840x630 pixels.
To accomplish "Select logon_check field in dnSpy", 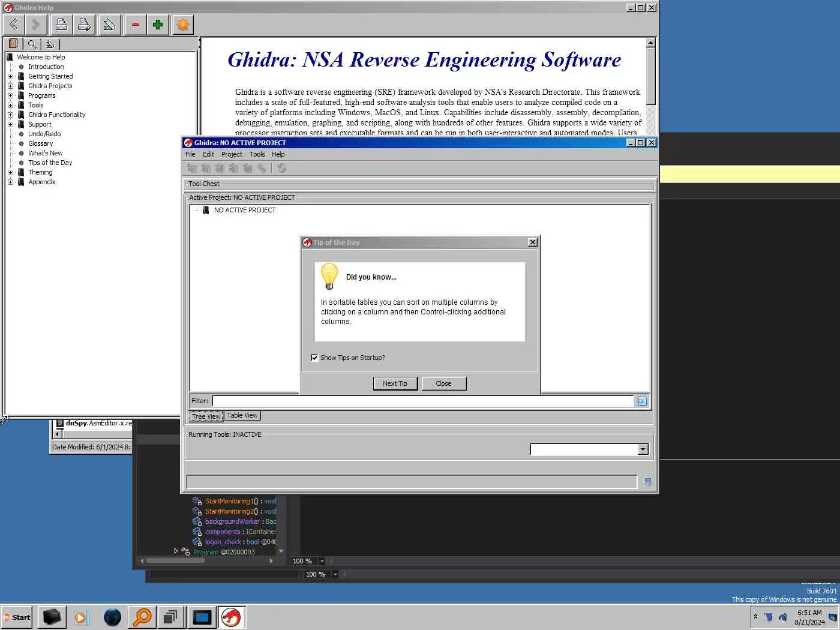I will (x=240, y=542).
